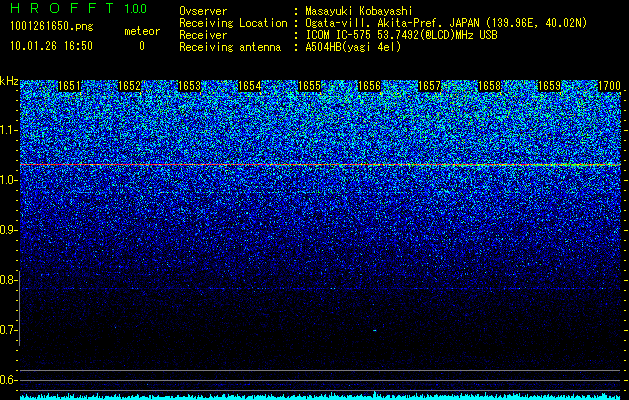The width and height of the screenshot is (629, 400).
Task: Click the 1659 time marker
Action: click(x=549, y=86)
